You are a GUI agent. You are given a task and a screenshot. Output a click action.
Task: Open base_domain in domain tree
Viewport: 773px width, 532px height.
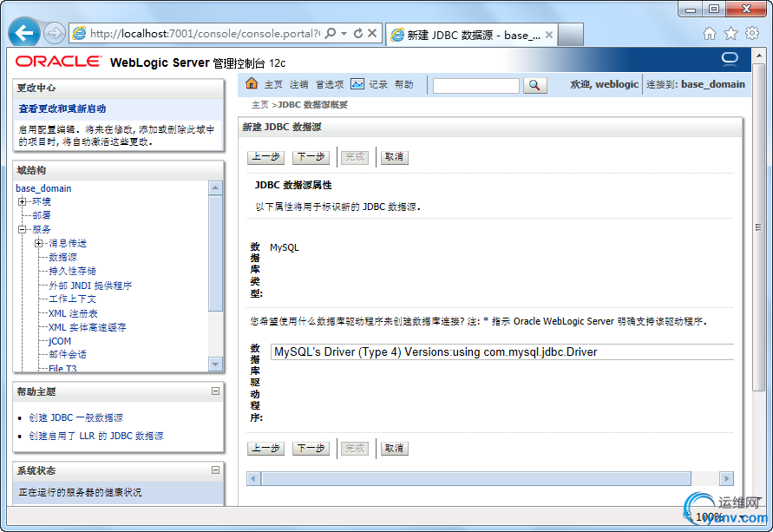click(x=43, y=188)
